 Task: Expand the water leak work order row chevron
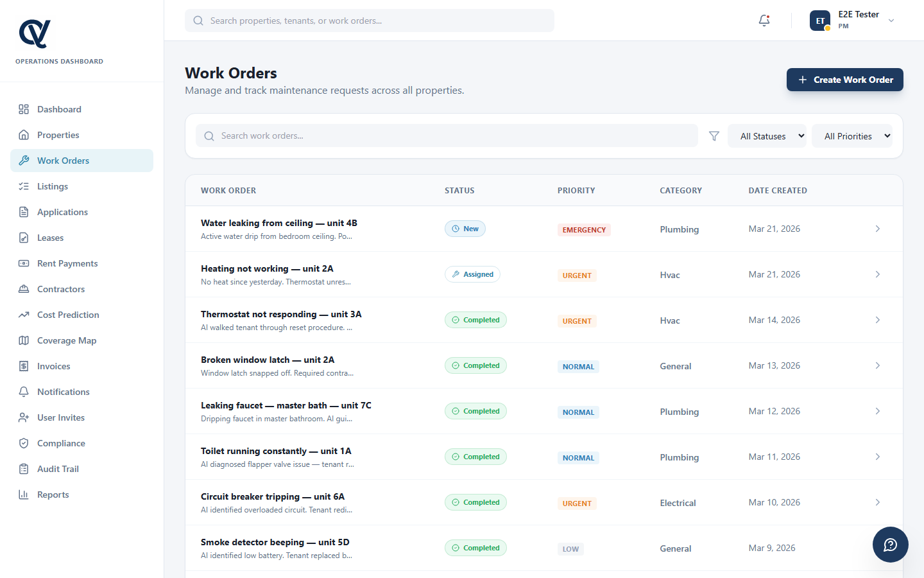[878, 229]
